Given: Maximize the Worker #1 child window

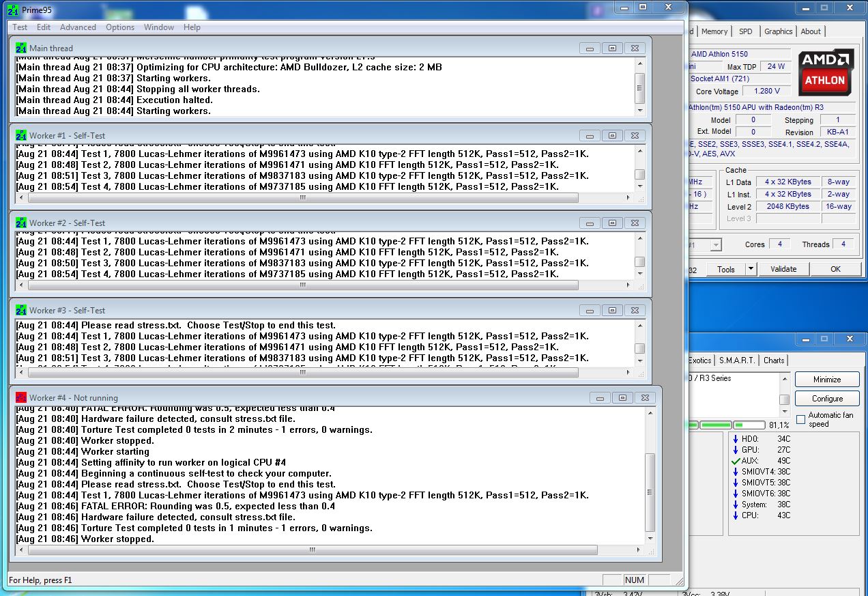Looking at the screenshot, I should point(612,135).
